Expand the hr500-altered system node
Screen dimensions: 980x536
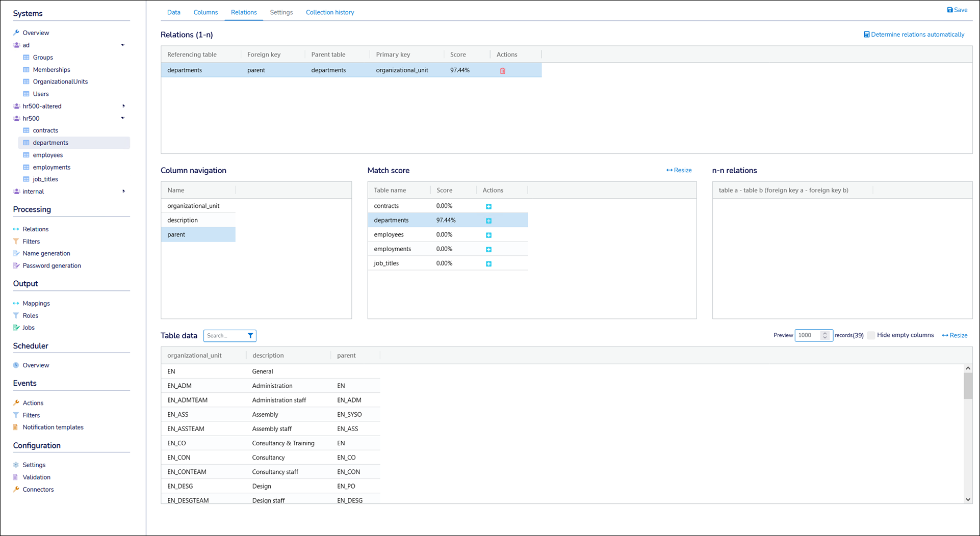[x=123, y=106]
